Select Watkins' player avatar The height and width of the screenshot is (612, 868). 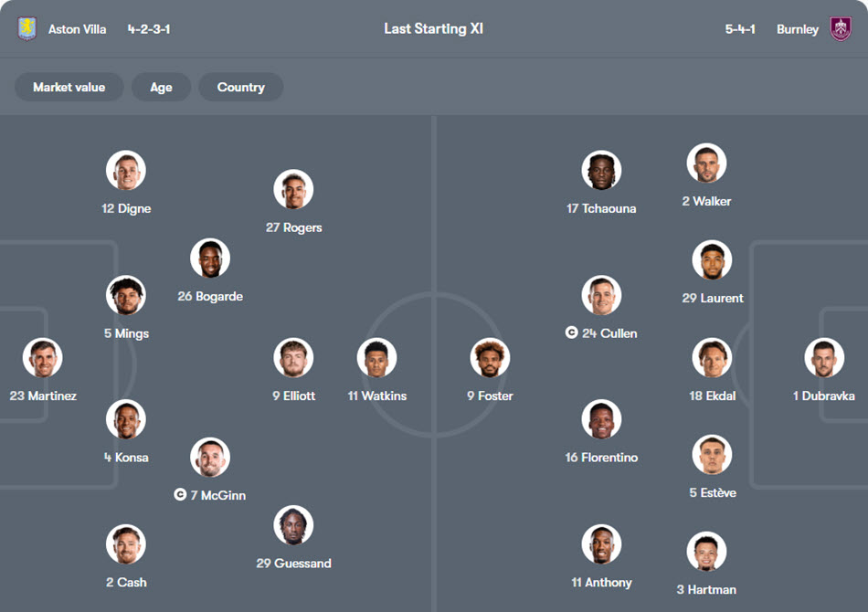[x=376, y=358]
